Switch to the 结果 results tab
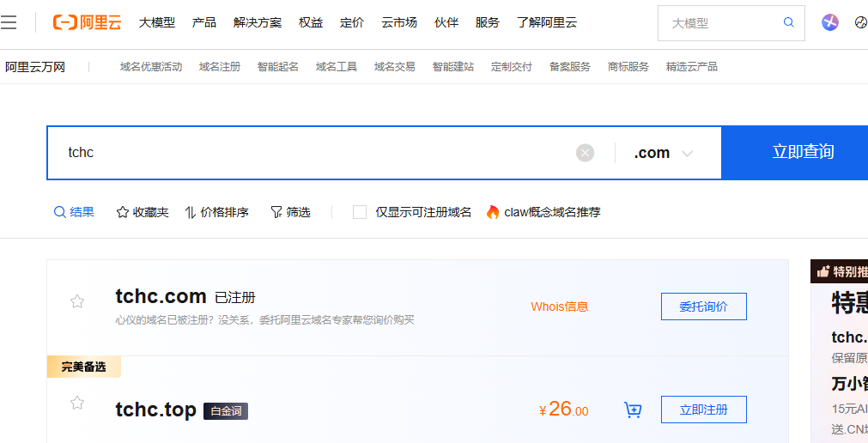This screenshot has height=443, width=868. 74,212
